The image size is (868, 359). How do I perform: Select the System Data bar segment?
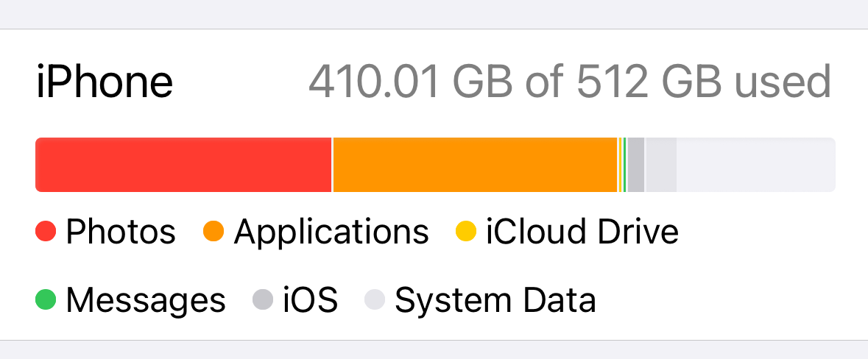pyautogui.click(x=662, y=165)
